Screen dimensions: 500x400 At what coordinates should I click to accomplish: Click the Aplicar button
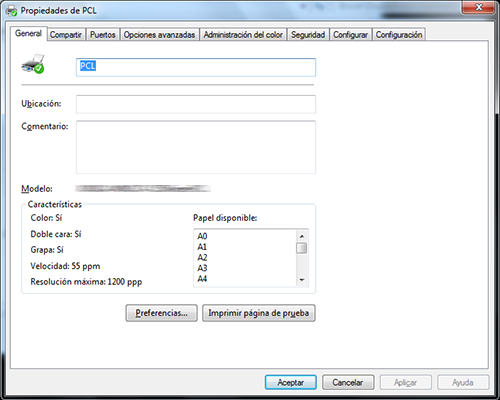coord(406,382)
